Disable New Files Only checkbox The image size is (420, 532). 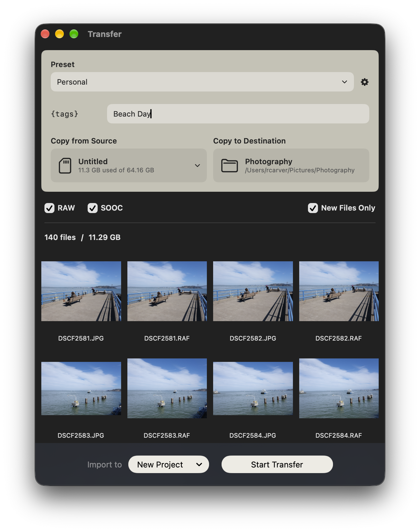pos(313,208)
